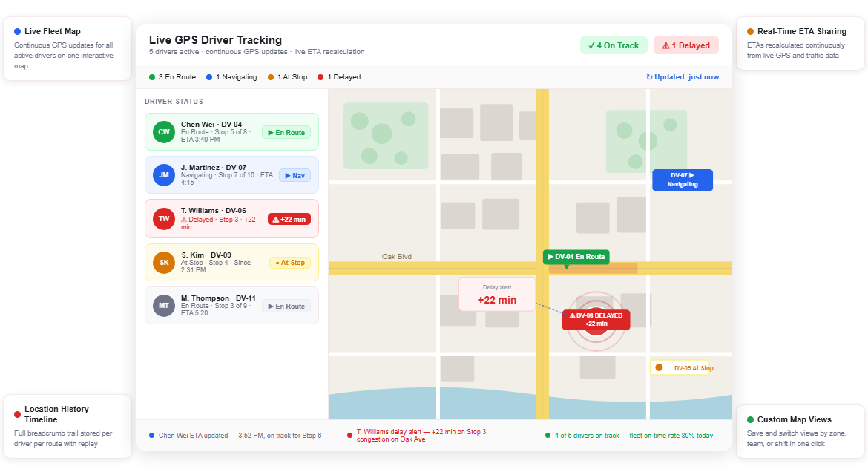This screenshot has width=868, height=475.
Task: Click the DV-04 En Route map marker
Action: point(576,257)
